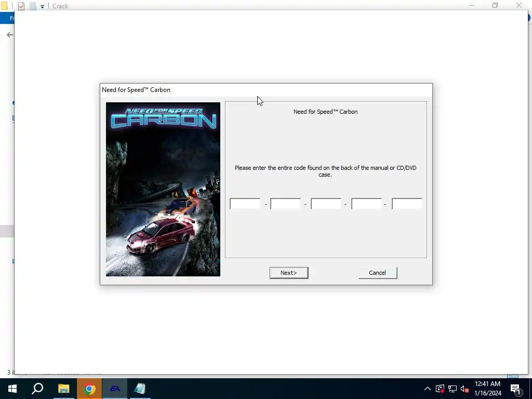532x399 pixels.
Task: Click the folder icon in Crack window title bar
Action: click(x=4, y=6)
